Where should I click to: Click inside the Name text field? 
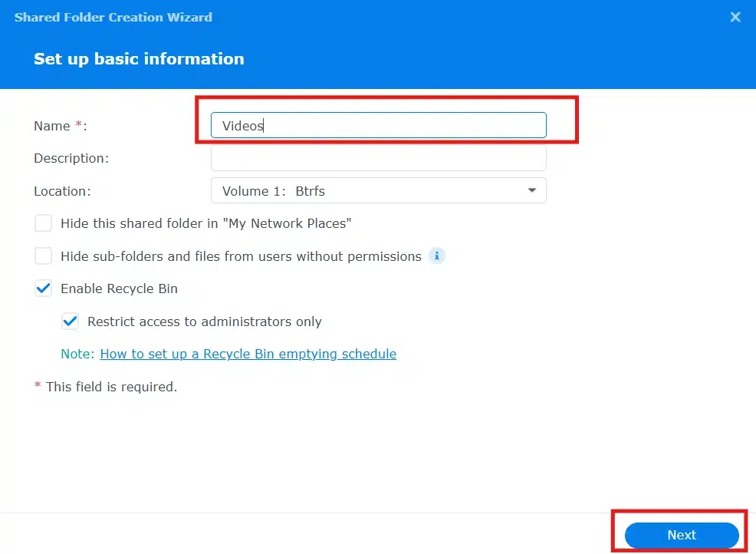pos(379,125)
